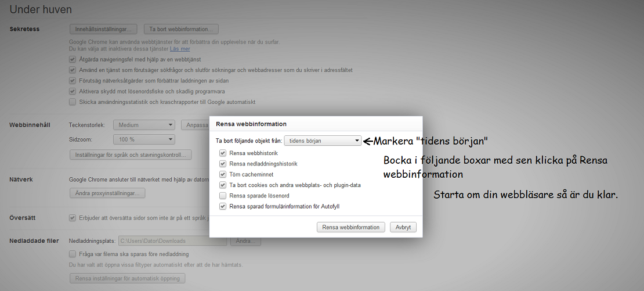The image size is (644, 291).
Task: Enable Skicka användningsstatistik och kraschrapporter checkbox
Action: click(x=73, y=102)
